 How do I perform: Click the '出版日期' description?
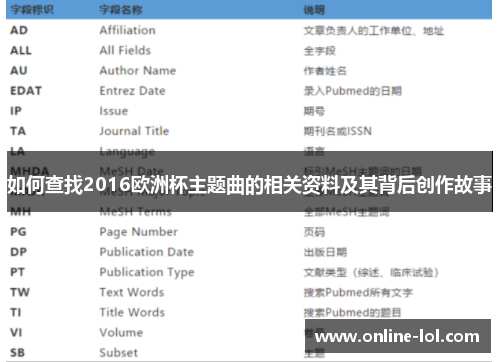tap(325, 252)
